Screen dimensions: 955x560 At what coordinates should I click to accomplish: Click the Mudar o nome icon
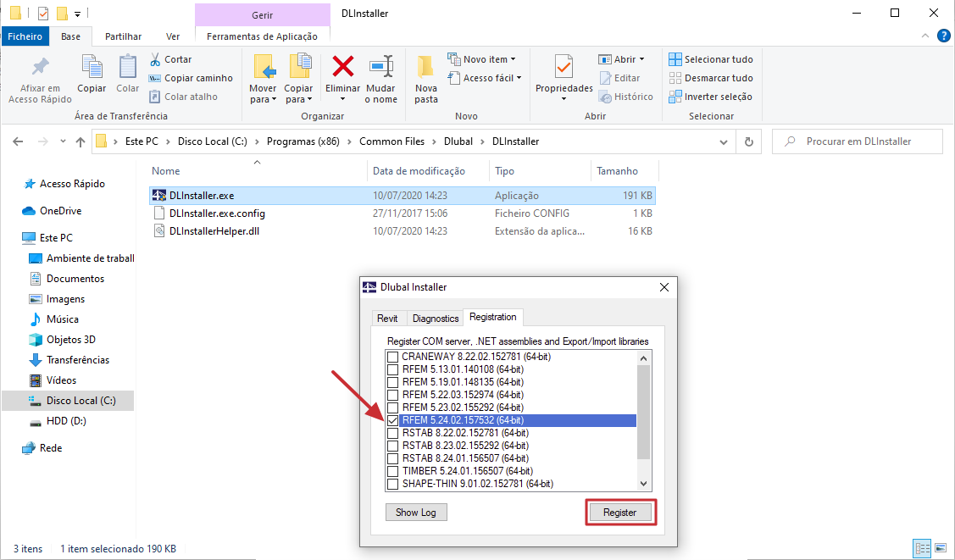pyautogui.click(x=381, y=66)
